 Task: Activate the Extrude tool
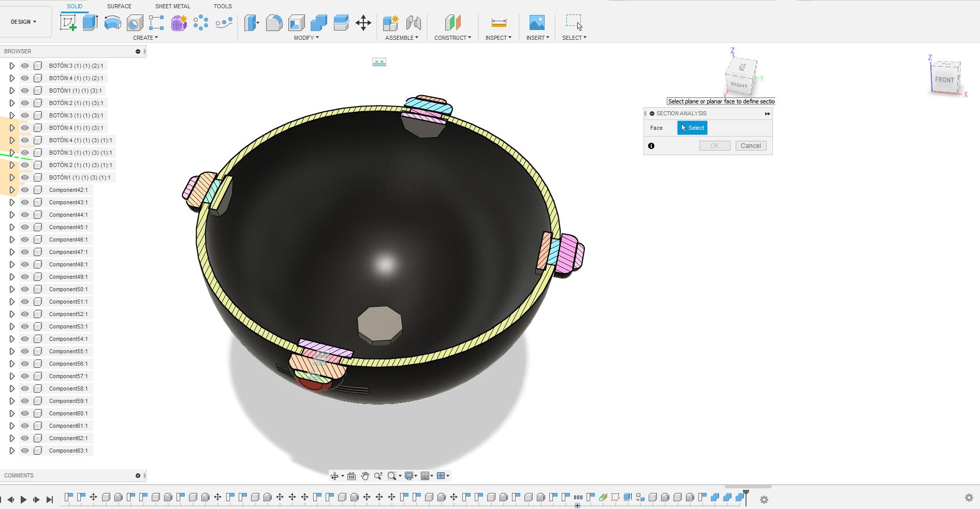point(91,23)
